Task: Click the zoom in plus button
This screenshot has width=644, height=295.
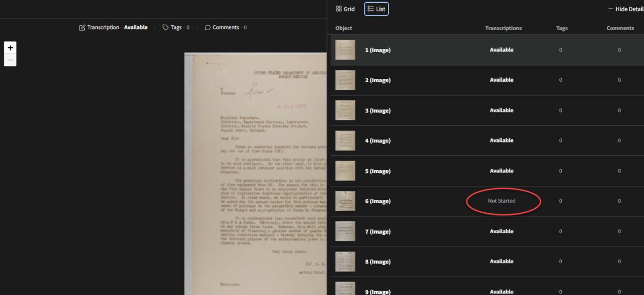Action: click(10, 48)
